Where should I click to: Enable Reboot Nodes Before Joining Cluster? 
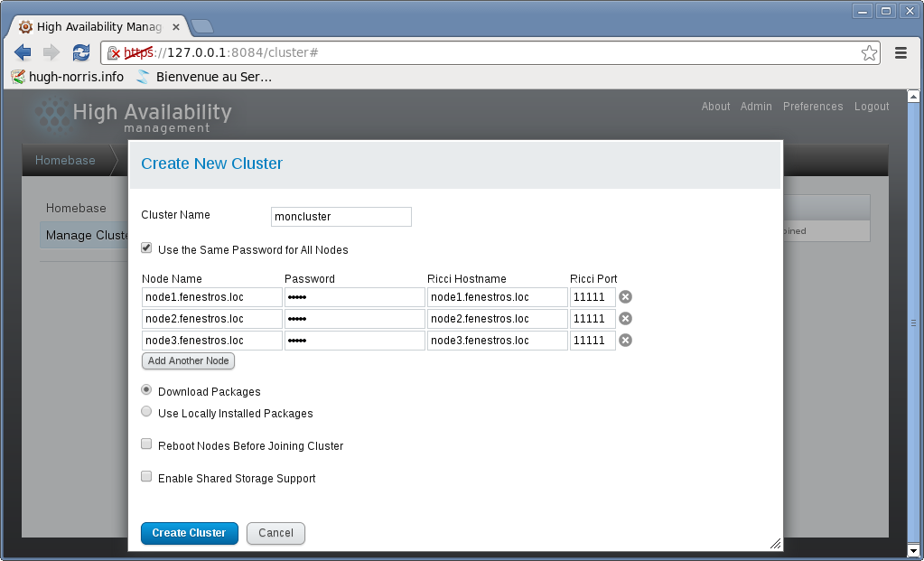146,444
